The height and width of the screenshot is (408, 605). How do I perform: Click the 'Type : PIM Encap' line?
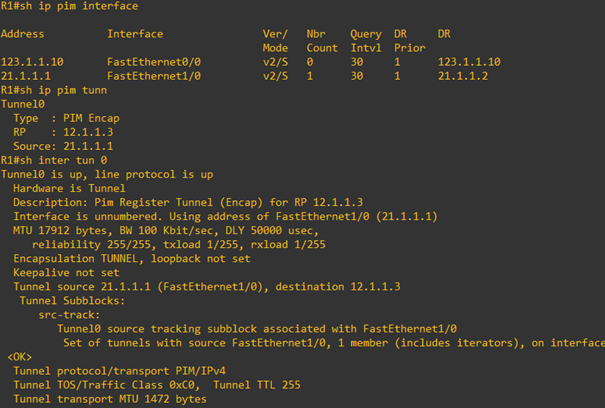pos(66,118)
